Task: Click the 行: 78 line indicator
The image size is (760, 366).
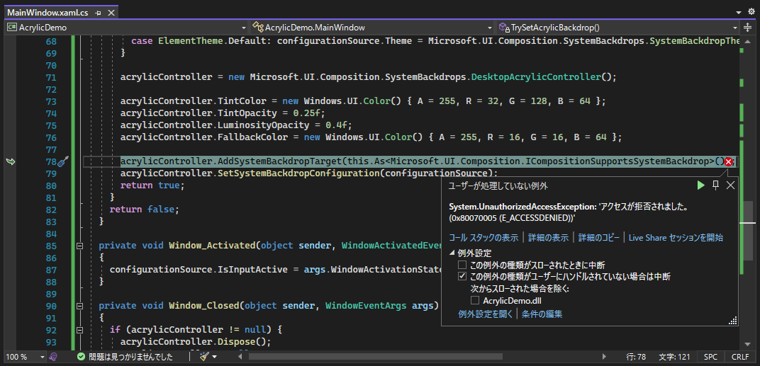Action: coord(636,357)
